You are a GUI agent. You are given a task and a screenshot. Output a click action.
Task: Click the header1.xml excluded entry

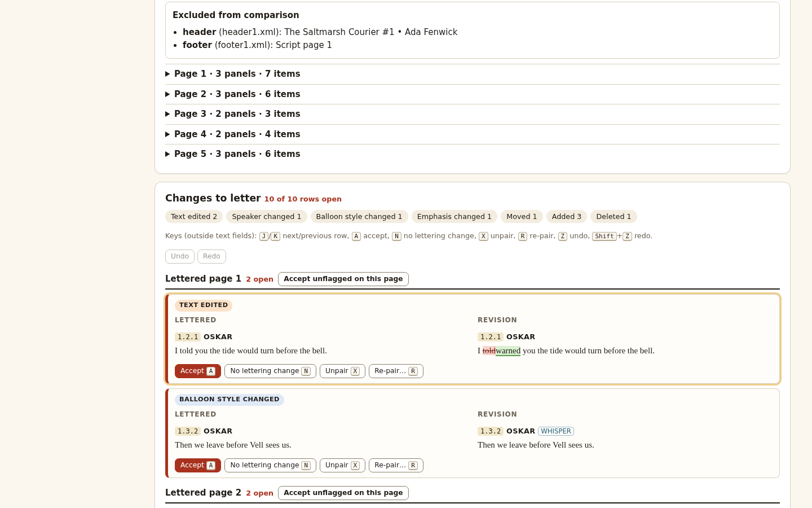(320, 32)
